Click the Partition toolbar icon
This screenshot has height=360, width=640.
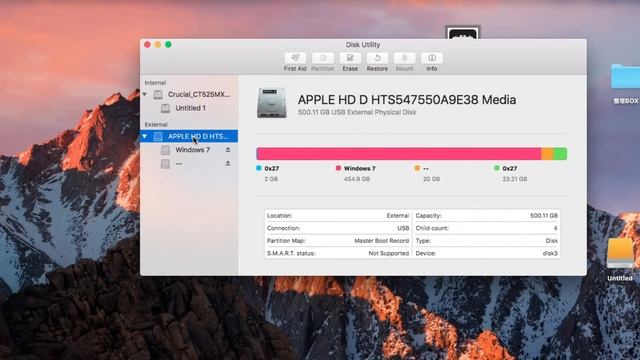322,58
